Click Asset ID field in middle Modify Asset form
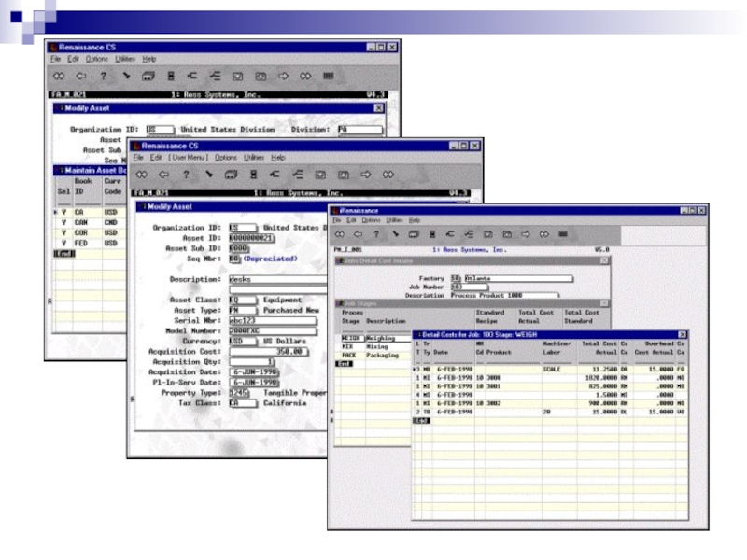The image size is (747, 560). (x=251, y=238)
